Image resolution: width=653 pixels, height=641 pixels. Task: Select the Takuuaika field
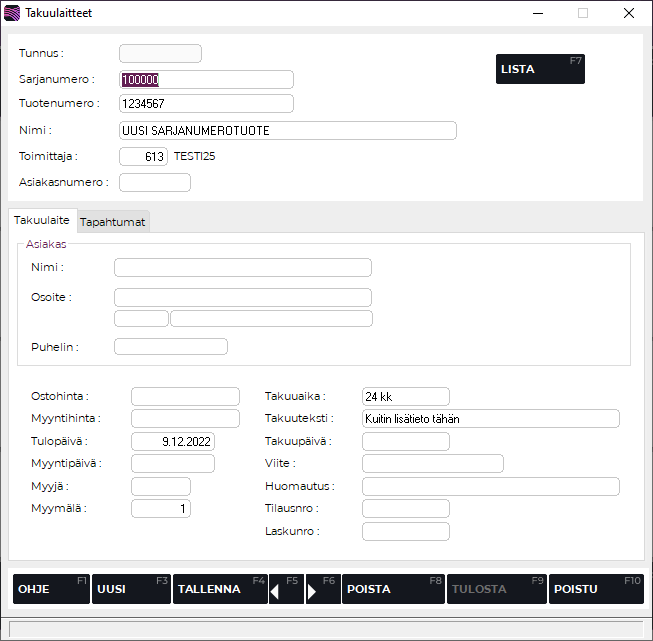(405, 396)
